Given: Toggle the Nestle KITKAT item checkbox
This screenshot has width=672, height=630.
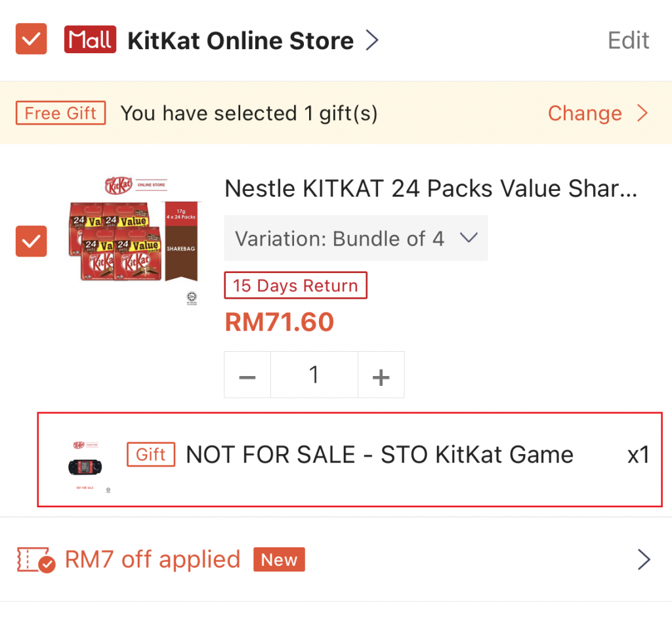Looking at the screenshot, I should click(31, 241).
